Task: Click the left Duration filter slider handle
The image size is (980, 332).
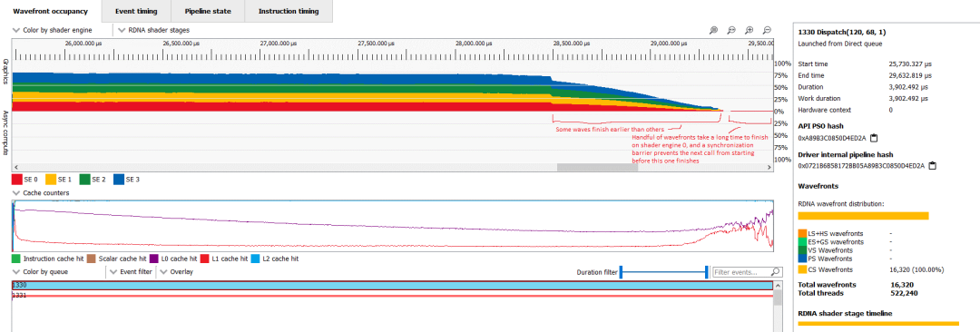Action: 622,272
